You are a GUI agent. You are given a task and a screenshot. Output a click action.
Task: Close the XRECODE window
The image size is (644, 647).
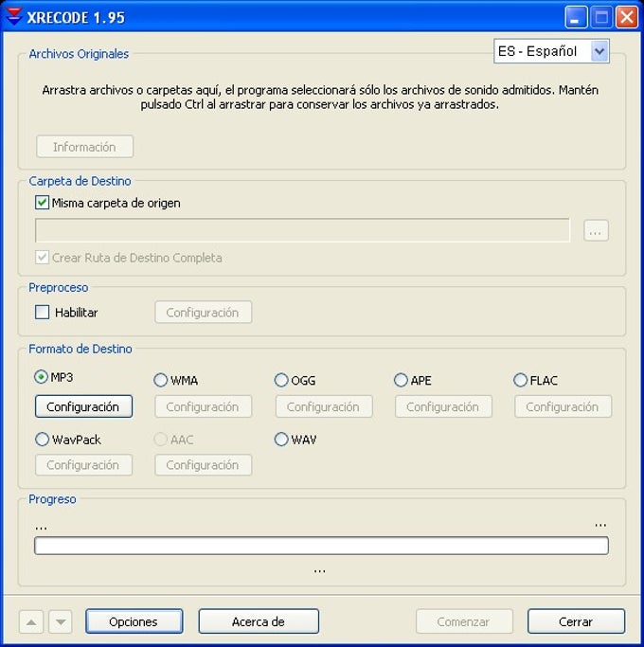[x=627, y=17]
